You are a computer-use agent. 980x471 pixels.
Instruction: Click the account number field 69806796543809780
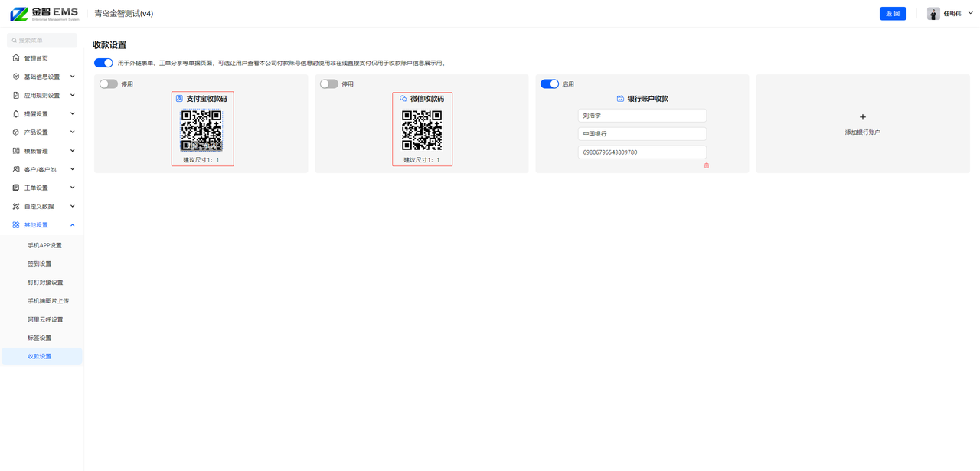(x=642, y=152)
